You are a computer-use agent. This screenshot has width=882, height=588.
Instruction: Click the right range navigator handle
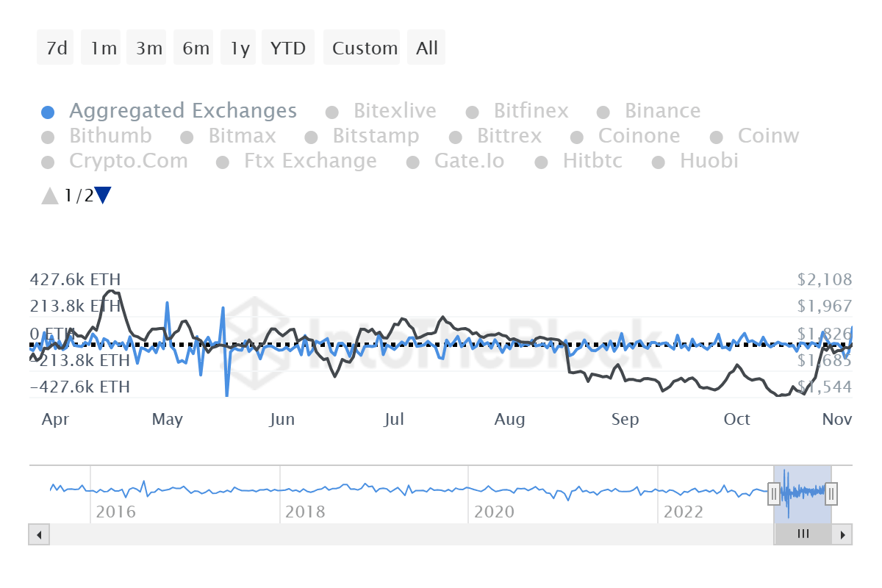(x=831, y=494)
